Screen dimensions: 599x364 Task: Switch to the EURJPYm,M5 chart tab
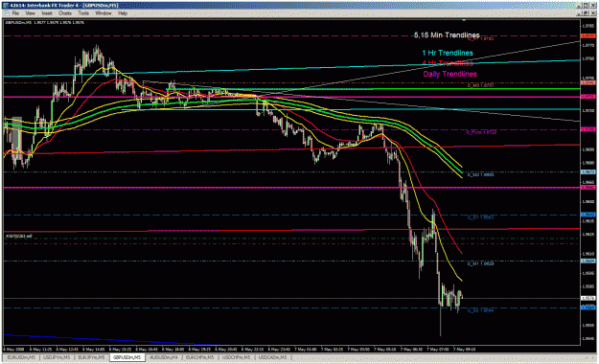click(x=91, y=357)
